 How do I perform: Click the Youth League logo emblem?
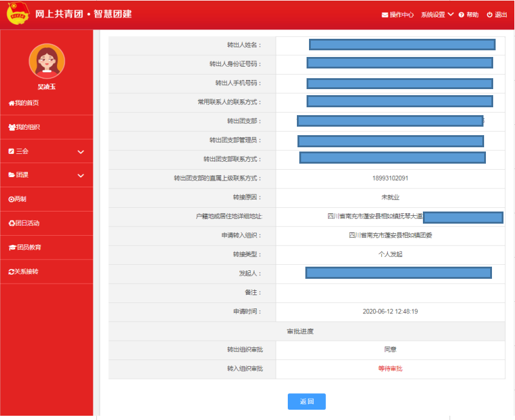click(18, 14)
